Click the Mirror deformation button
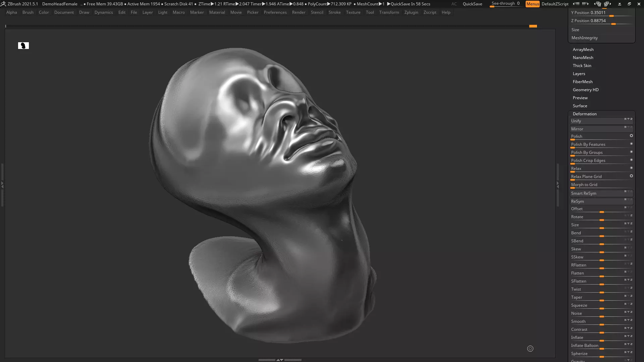Viewport: 644px width, 362px height. coord(601,129)
